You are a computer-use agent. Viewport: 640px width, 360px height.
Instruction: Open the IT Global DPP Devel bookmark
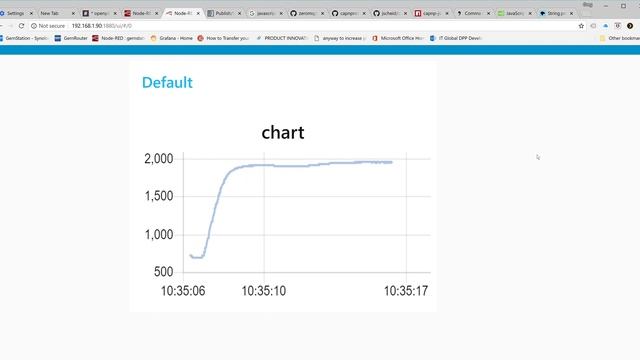click(456, 38)
